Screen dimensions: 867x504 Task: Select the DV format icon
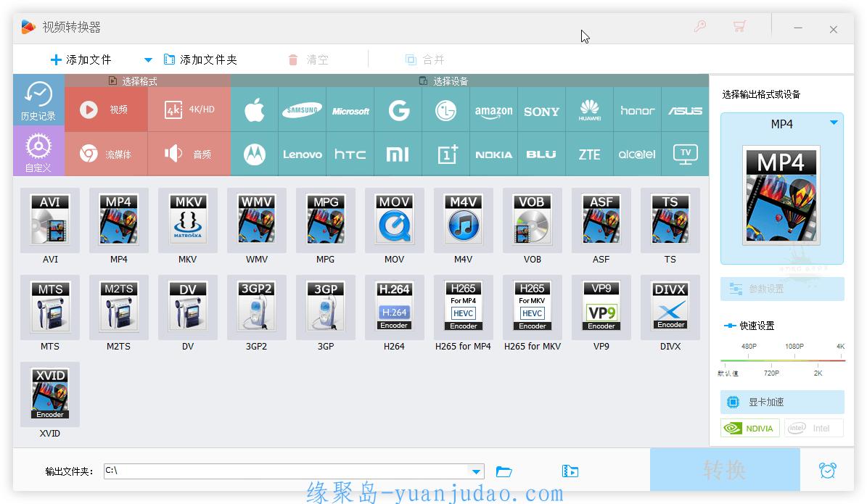187,307
